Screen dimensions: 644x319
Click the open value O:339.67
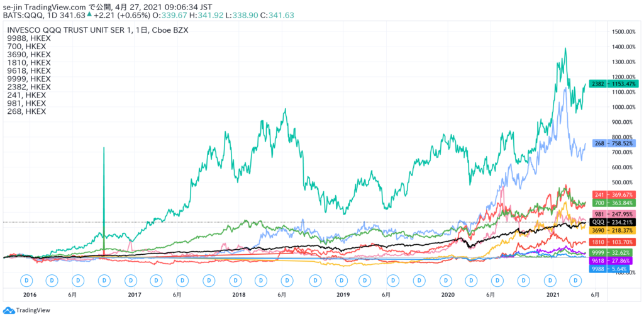click(x=170, y=15)
